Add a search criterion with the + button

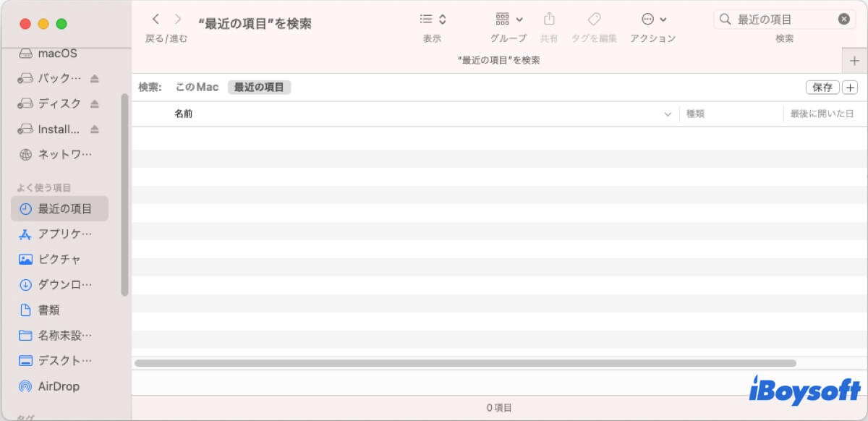[850, 88]
